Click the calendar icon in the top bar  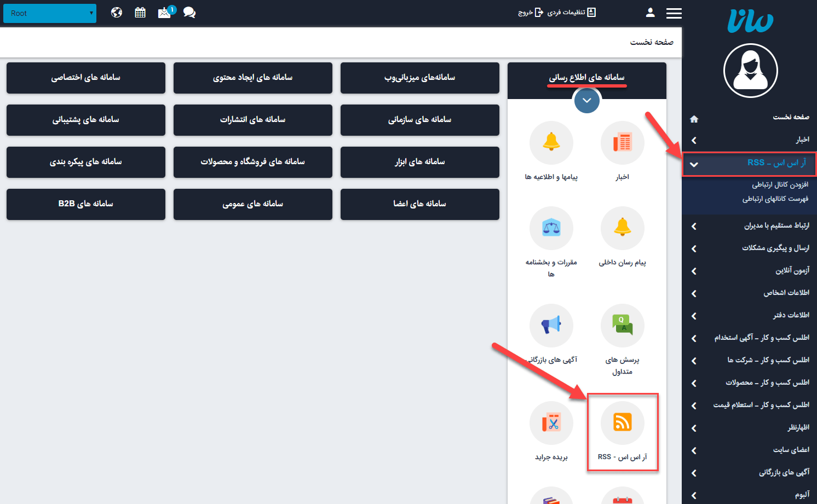point(140,12)
